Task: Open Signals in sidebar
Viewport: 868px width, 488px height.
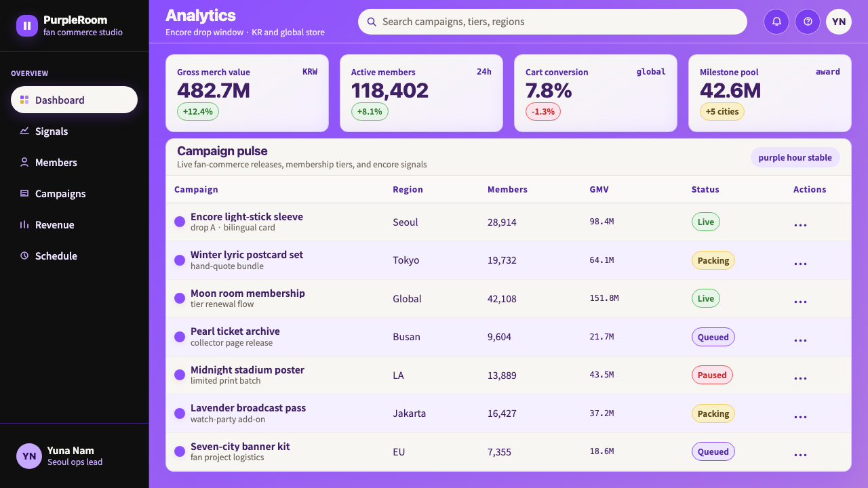Action: tap(74, 131)
